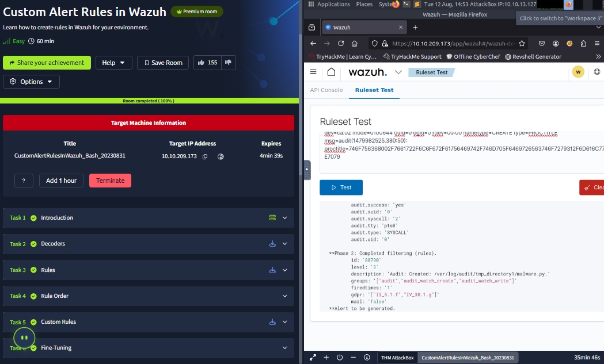
Task: Click the Firefox URL address field
Action: click(x=453, y=44)
